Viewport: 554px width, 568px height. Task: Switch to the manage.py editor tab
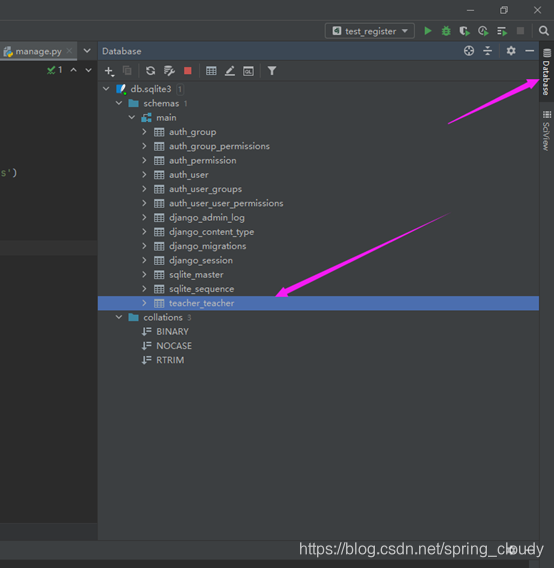[x=38, y=51]
